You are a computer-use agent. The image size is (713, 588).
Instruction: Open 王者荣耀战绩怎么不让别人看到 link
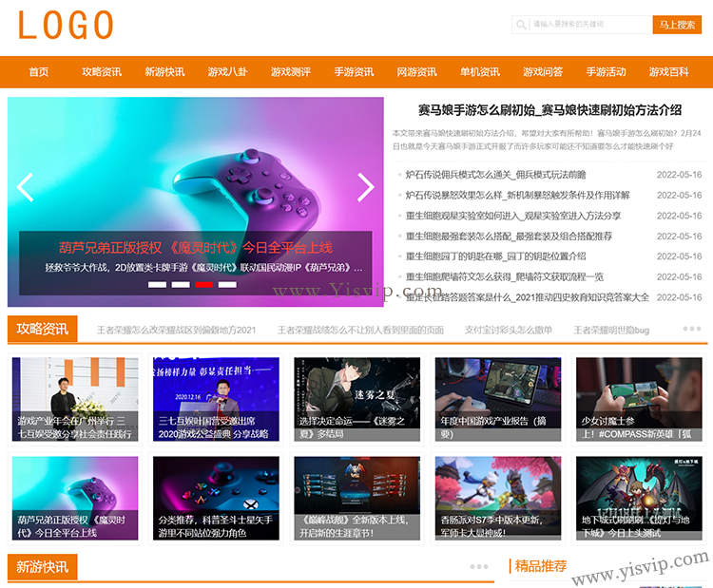(x=360, y=330)
